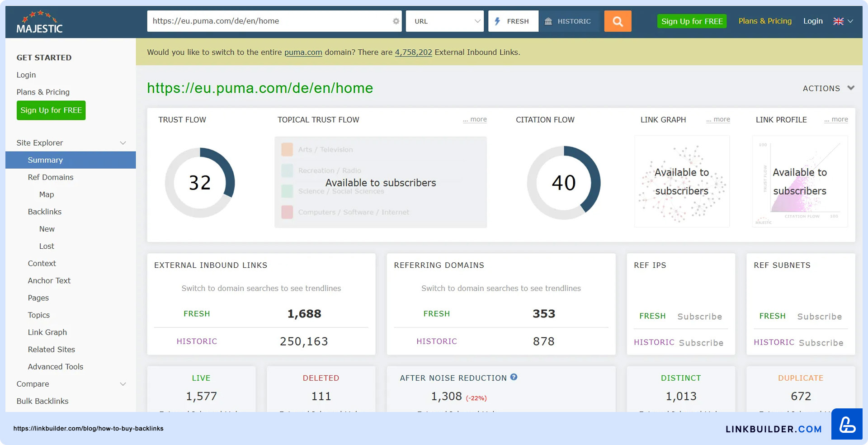
Task: Click the Topical Trust Flow subscriber panel
Action: click(x=381, y=182)
